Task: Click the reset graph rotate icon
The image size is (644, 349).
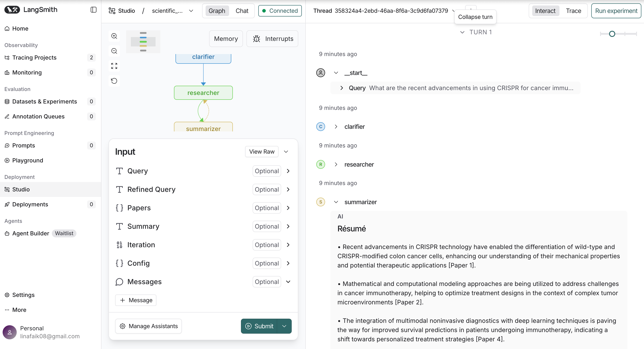Action: (114, 81)
